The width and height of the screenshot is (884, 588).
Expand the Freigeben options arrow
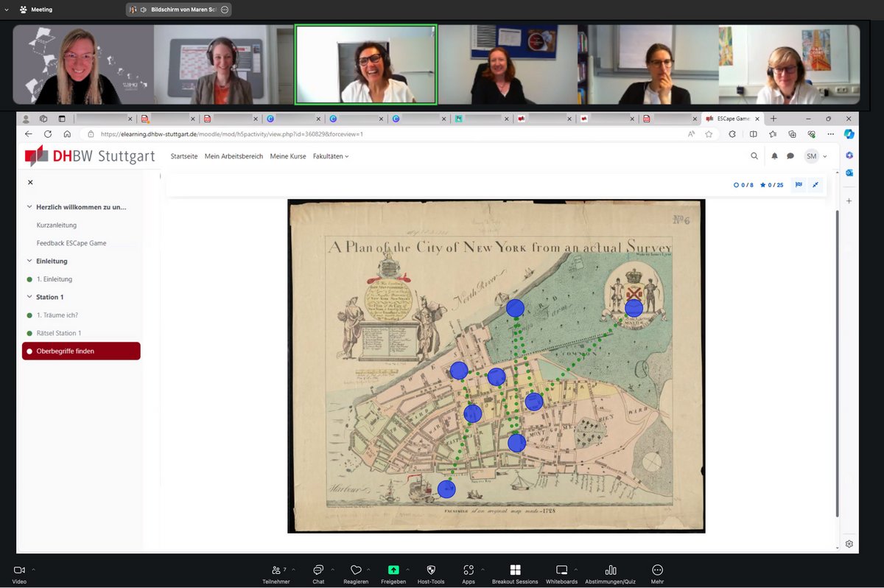point(407,569)
